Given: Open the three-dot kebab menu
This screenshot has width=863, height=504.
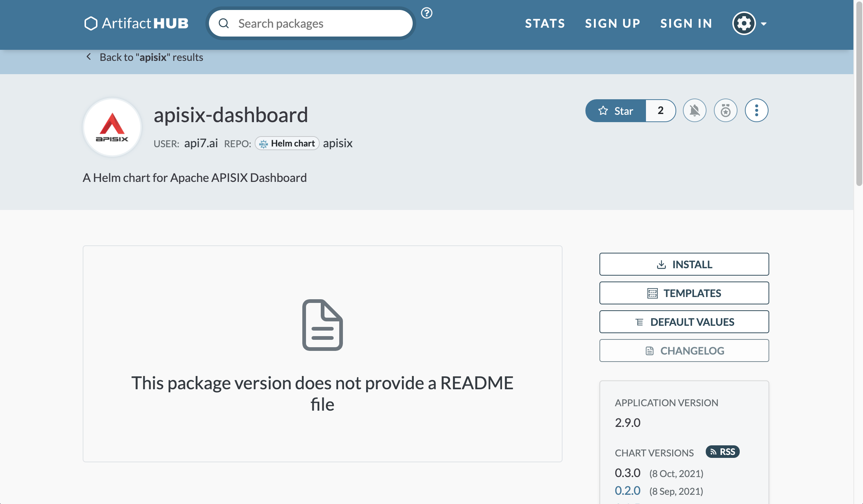Looking at the screenshot, I should (x=756, y=110).
